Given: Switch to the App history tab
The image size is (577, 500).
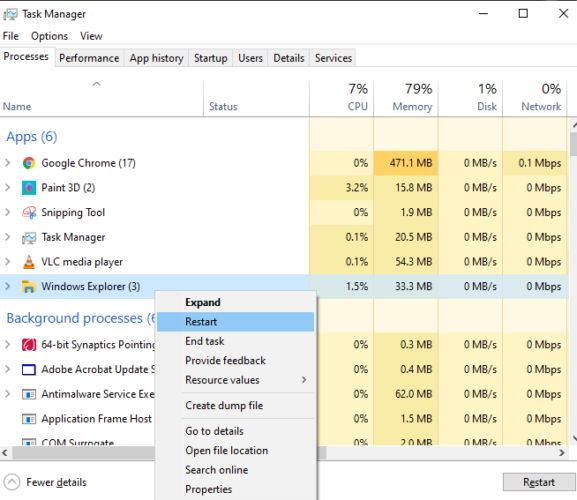Looking at the screenshot, I should 156,58.
